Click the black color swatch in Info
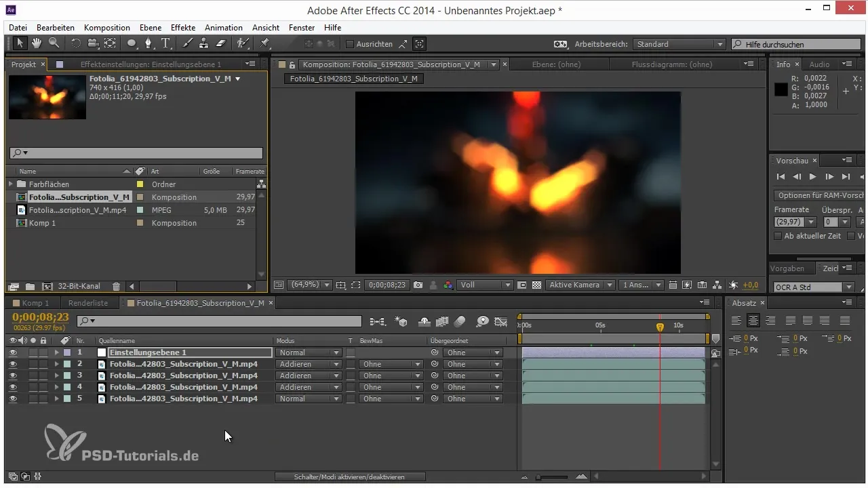This screenshot has width=868, height=488. tap(781, 89)
